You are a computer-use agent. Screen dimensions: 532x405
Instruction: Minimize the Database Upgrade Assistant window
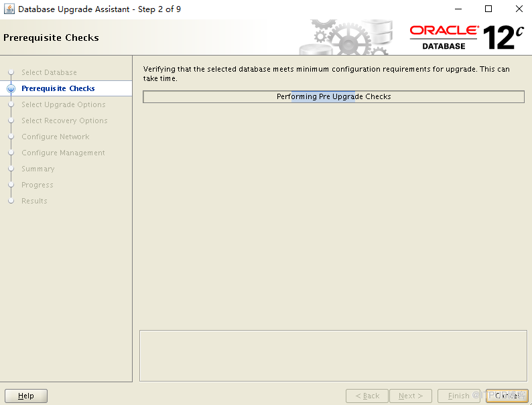click(x=458, y=9)
